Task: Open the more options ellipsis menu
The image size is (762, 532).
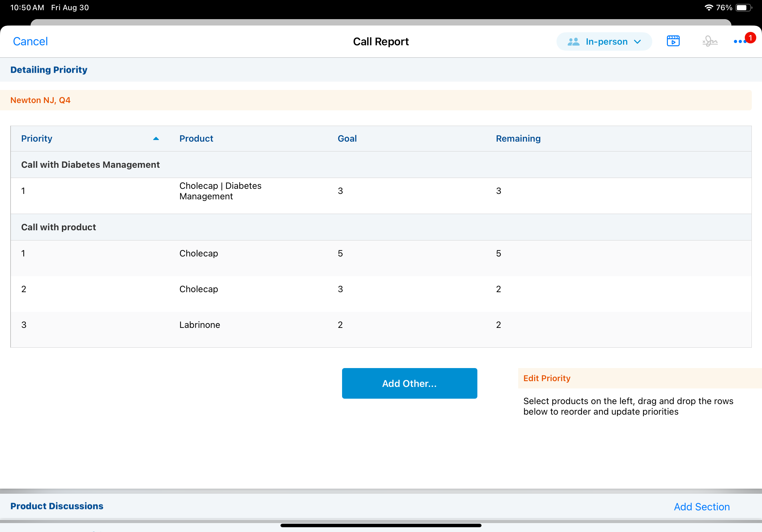Action: pos(739,42)
